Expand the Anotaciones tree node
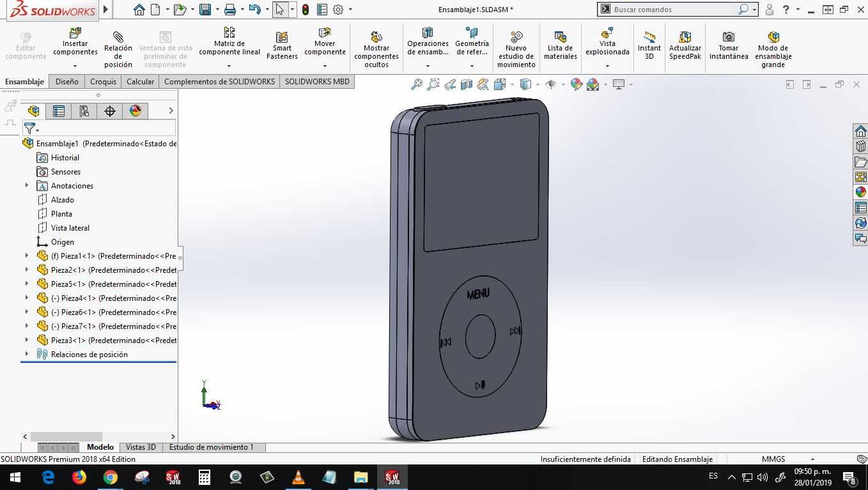Viewport: 868px width, 490px height. click(27, 185)
